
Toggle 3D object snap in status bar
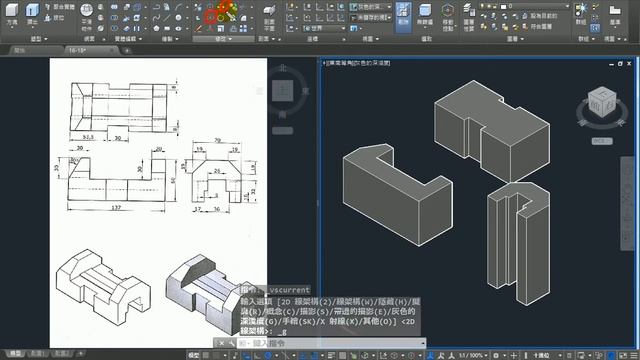(364, 356)
